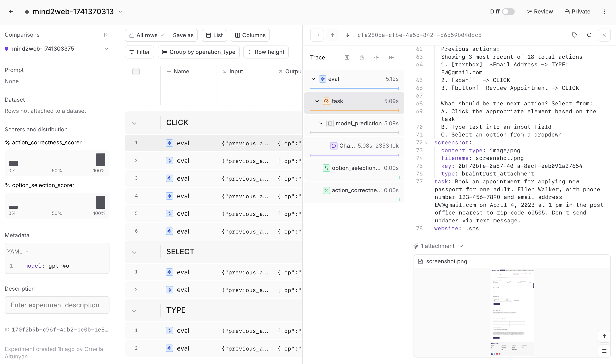Click the 100% bar in action_correctness_scorer distribution

coord(100,160)
